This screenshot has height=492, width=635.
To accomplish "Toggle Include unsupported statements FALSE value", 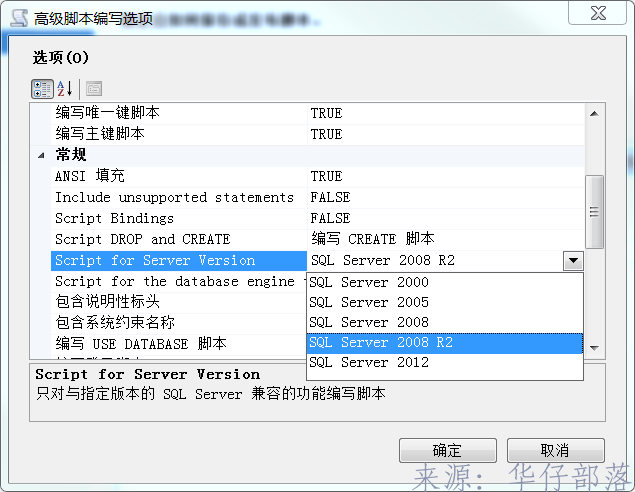I will 330,197.
